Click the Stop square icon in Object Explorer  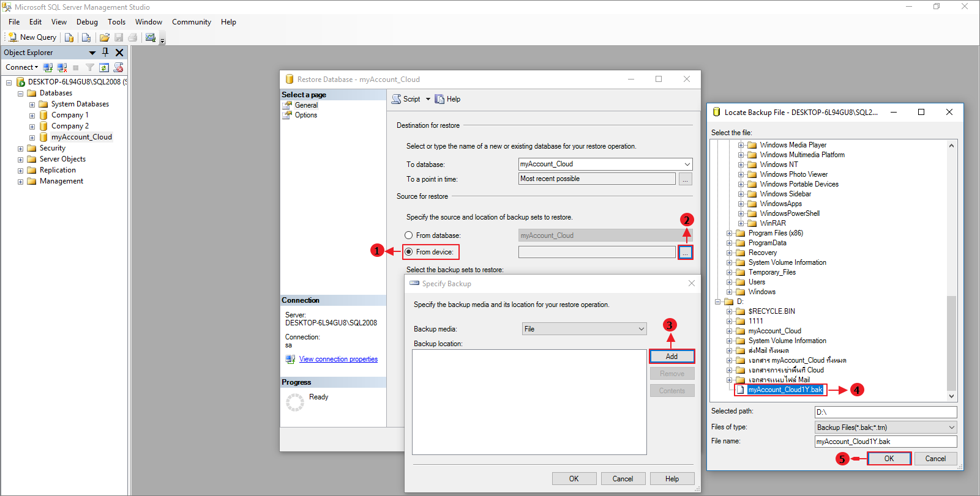[76, 67]
